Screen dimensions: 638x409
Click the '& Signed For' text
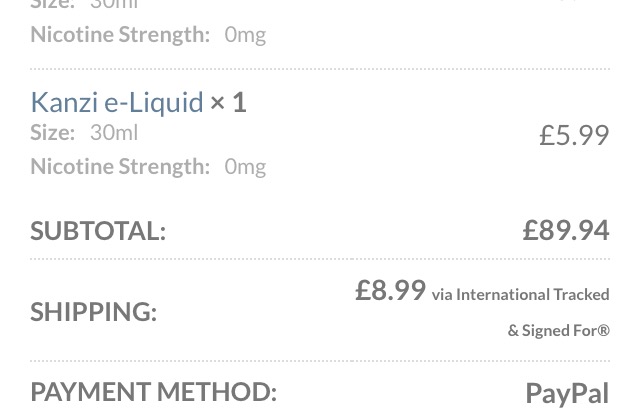pyautogui.click(x=552, y=330)
